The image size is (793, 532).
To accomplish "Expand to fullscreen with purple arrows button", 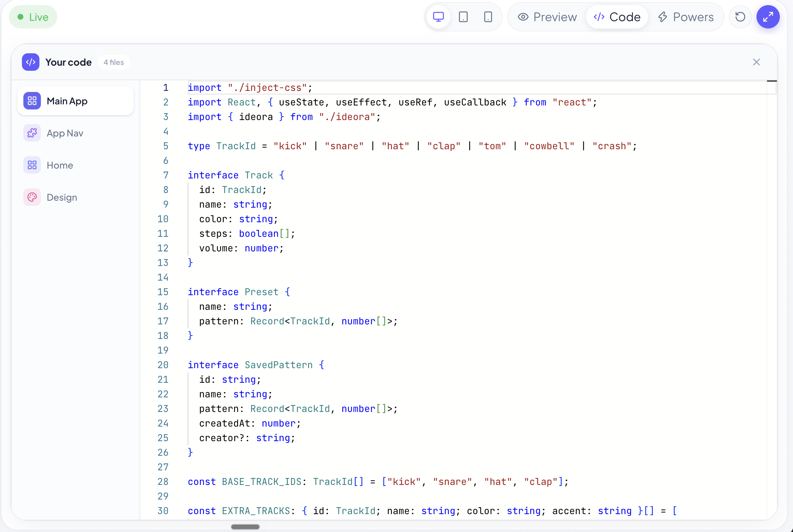I will pyautogui.click(x=768, y=17).
